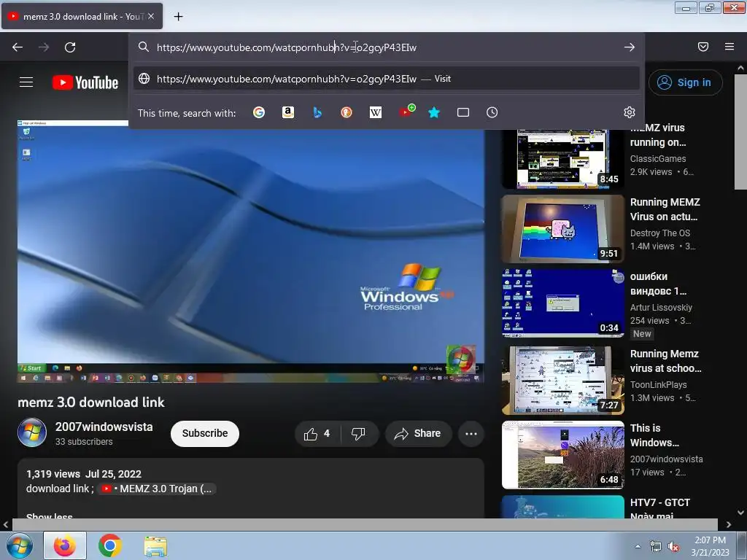The height and width of the screenshot is (560, 747).
Task: Dislike the memz video
Action: pyautogui.click(x=358, y=434)
